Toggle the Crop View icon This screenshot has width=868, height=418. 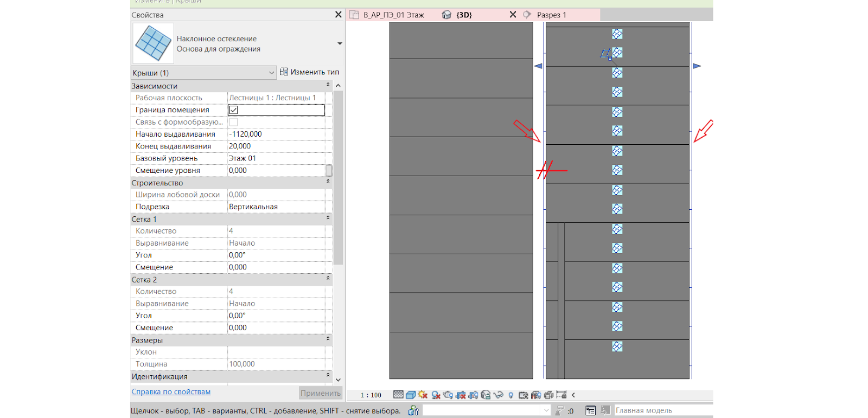461,395
